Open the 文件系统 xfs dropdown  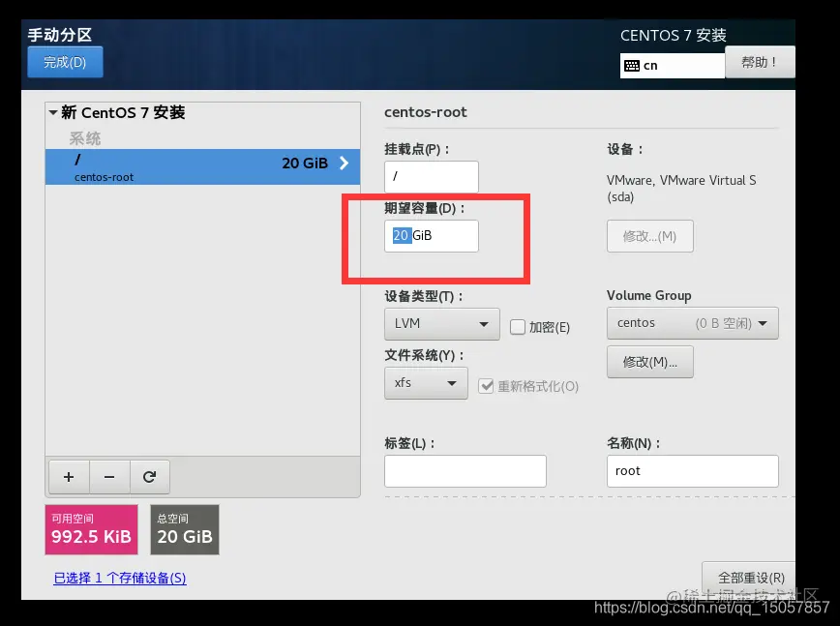[426, 383]
